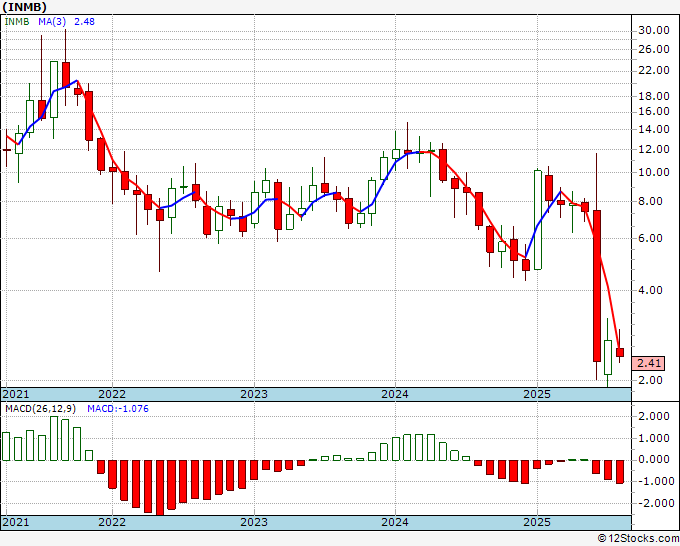Click the 2022 label on price chart axis
The image size is (680, 546).
coord(112,394)
